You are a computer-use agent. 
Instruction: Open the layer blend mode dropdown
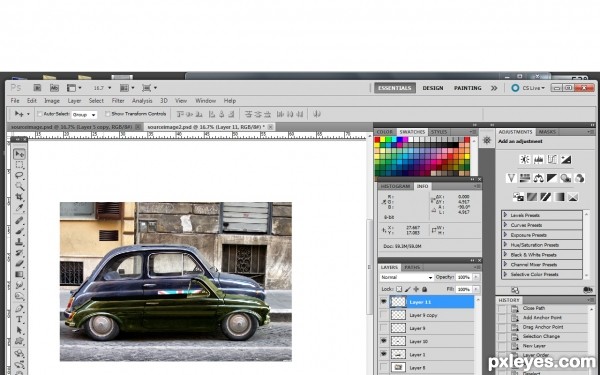coord(406,277)
